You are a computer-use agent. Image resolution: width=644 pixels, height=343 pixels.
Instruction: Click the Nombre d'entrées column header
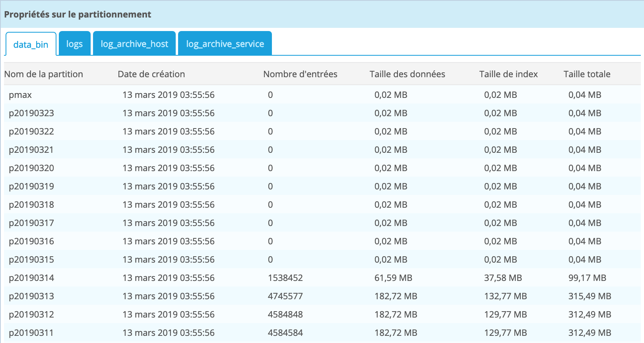(300, 74)
